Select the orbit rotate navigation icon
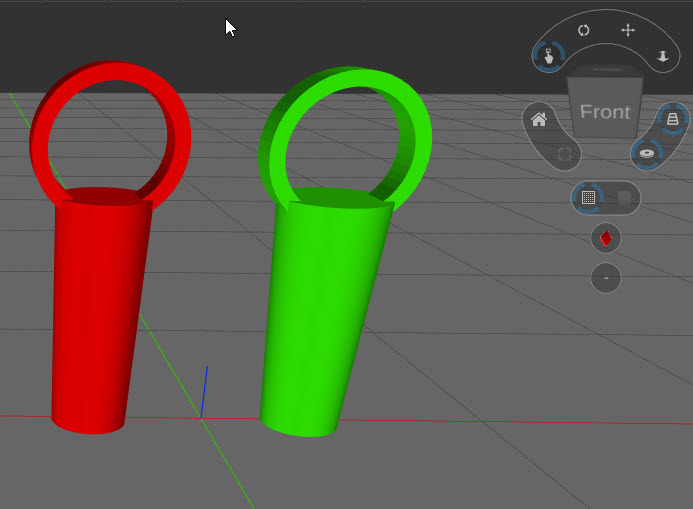Image resolution: width=693 pixels, height=509 pixels. [x=583, y=30]
